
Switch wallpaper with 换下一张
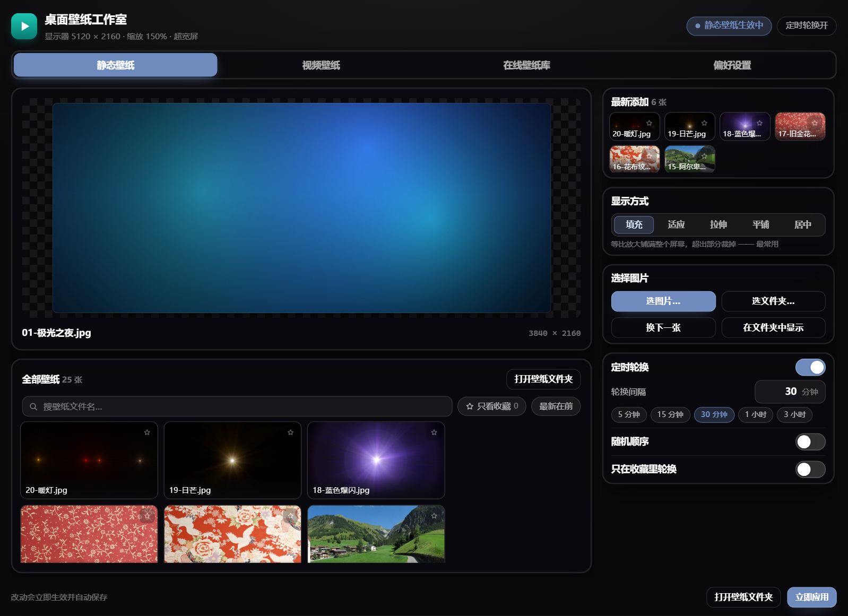[x=663, y=327]
